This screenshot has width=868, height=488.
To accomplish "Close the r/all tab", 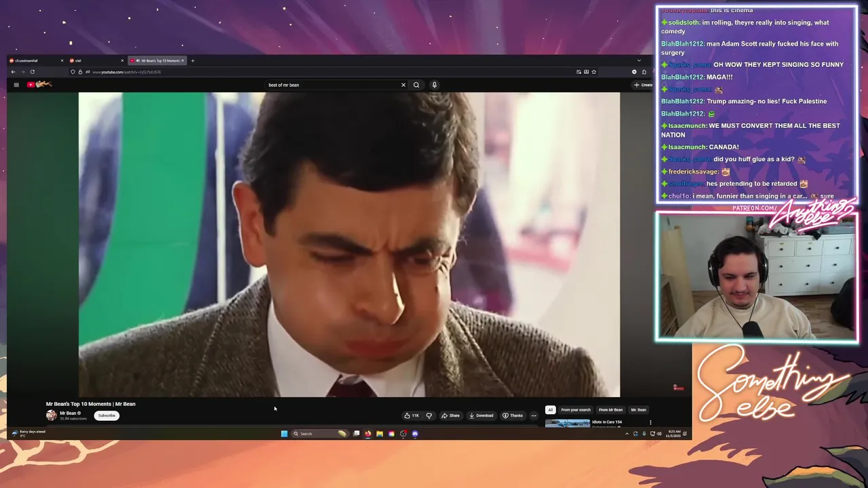I will pyautogui.click(x=122, y=60).
